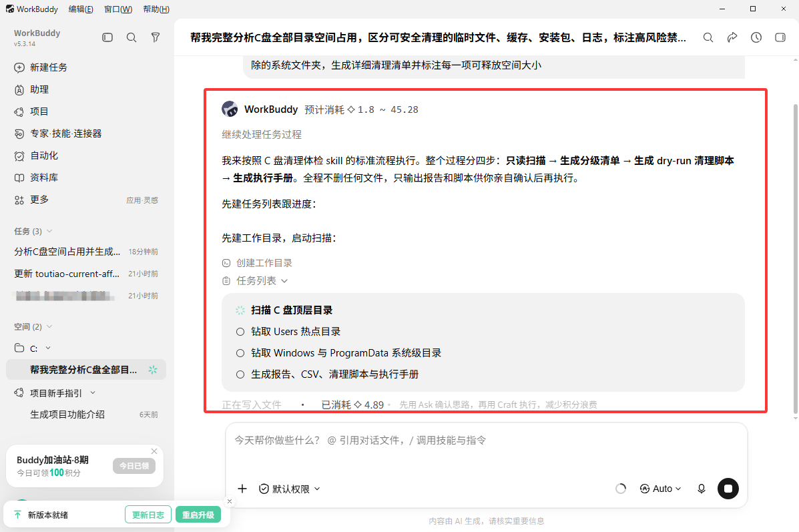799x532 pixels.
Task: Click the 重启升级 button
Action: click(x=198, y=515)
